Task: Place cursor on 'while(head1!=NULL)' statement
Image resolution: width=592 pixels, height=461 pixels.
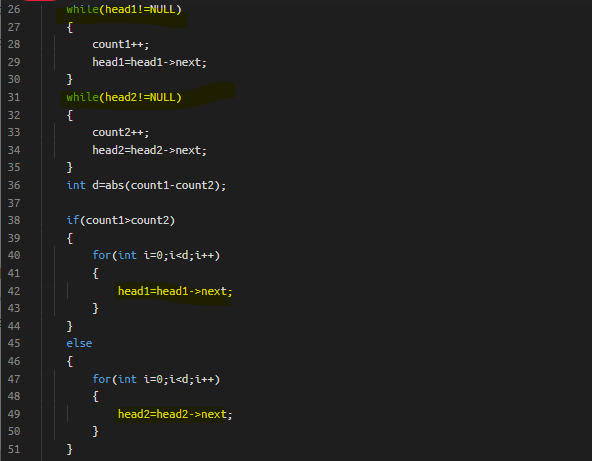Action: 124,9
